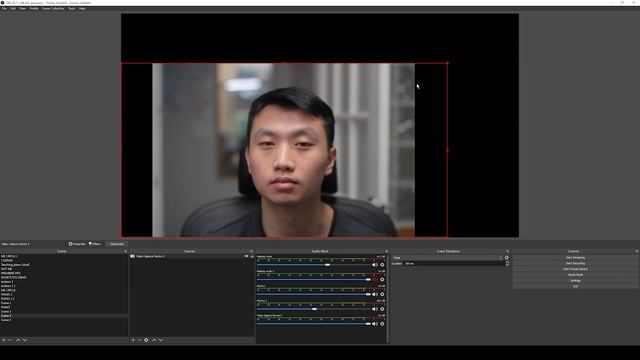Open the Edit menu
Viewport: 640px width, 360px height.
click(x=13, y=9)
